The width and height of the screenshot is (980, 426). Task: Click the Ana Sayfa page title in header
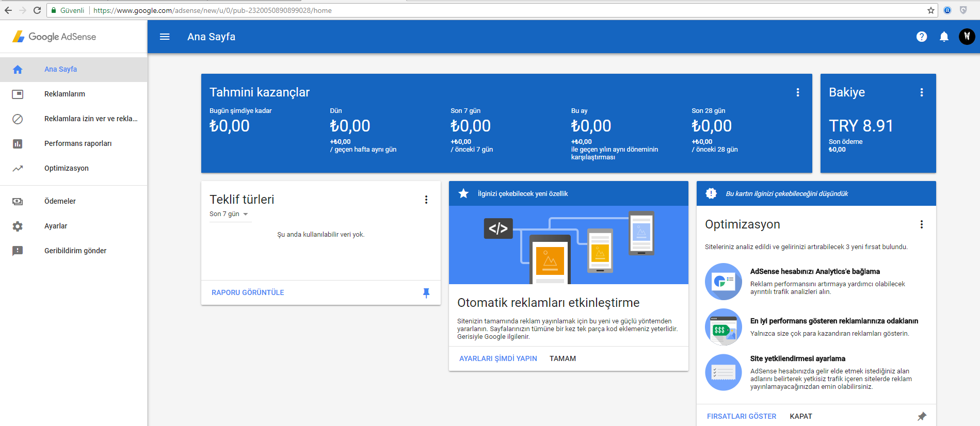click(211, 37)
